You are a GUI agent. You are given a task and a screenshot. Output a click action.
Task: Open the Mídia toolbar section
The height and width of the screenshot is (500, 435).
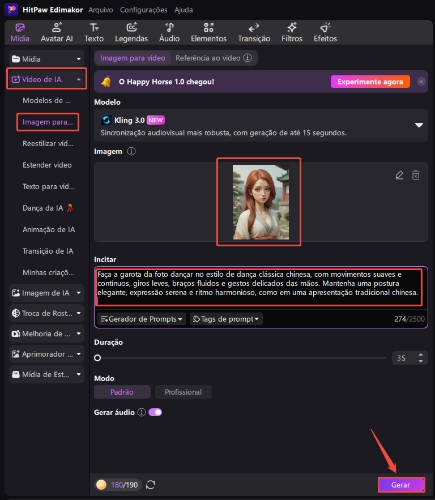click(x=20, y=33)
